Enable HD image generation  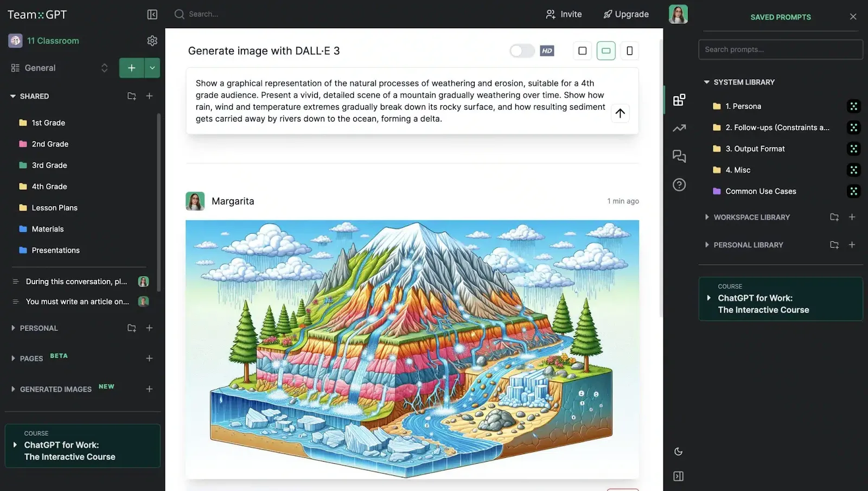click(521, 50)
